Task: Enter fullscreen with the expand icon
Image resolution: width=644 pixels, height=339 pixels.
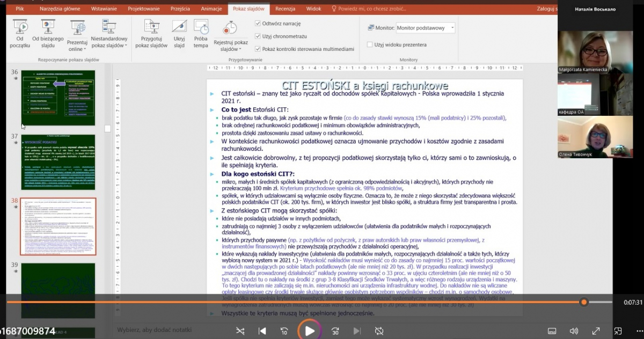Action: coord(596,331)
